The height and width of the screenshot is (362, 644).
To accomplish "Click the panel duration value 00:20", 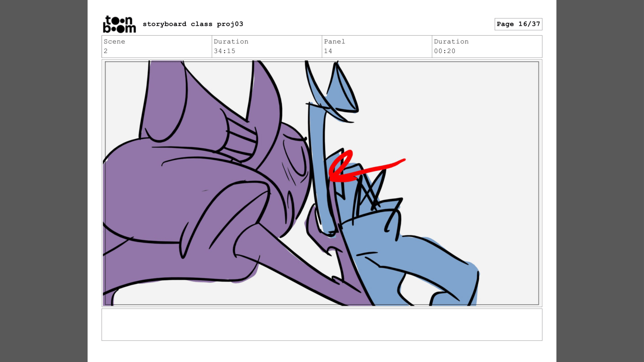I will click(x=444, y=51).
